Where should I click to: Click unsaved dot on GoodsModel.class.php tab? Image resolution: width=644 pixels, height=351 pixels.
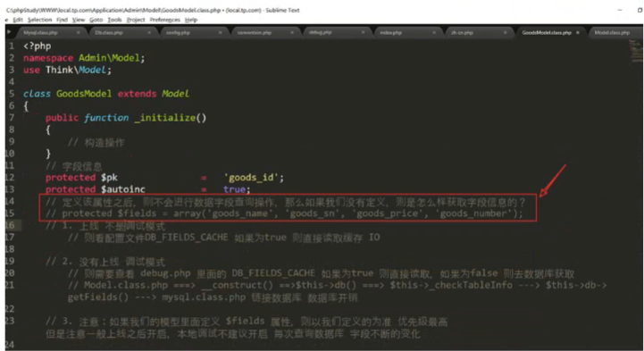pos(578,32)
